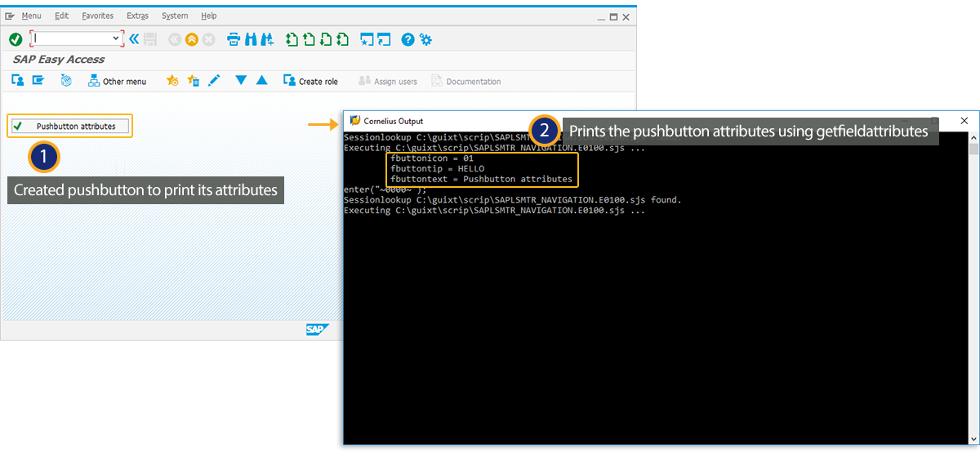This screenshot has height=459, width=980.
Task: Click the 'fbuttontip = HELLO' console line
Action: click(437, 168)
